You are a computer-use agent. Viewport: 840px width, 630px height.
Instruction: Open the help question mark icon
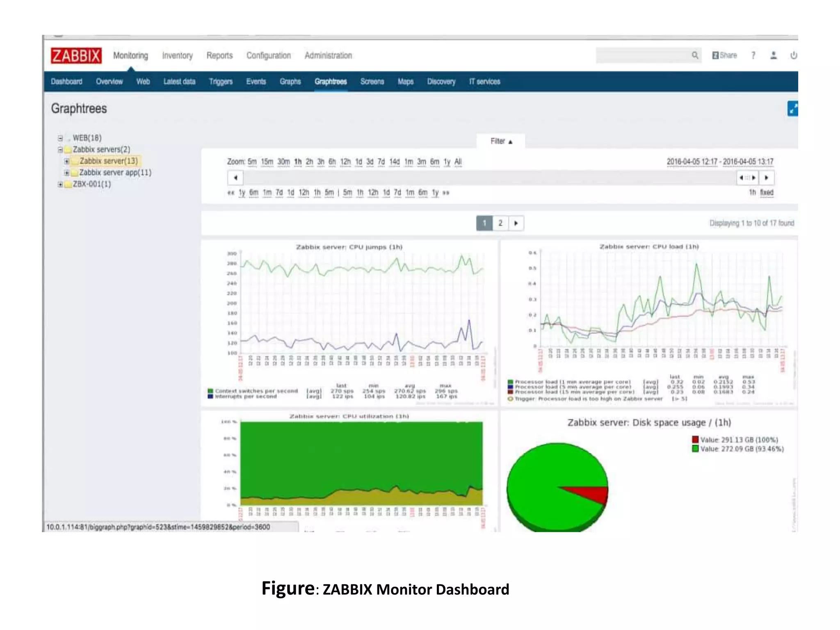click(753, 55)
